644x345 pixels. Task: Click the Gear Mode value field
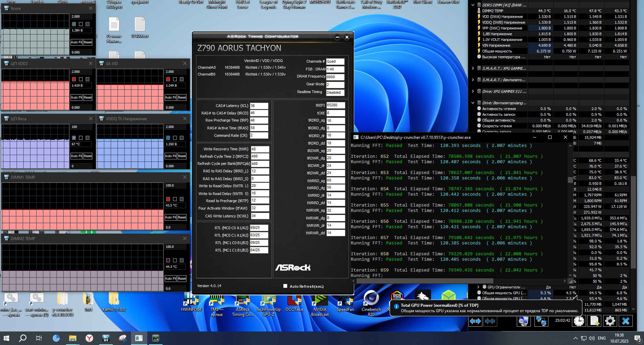(x=335, y=85)
